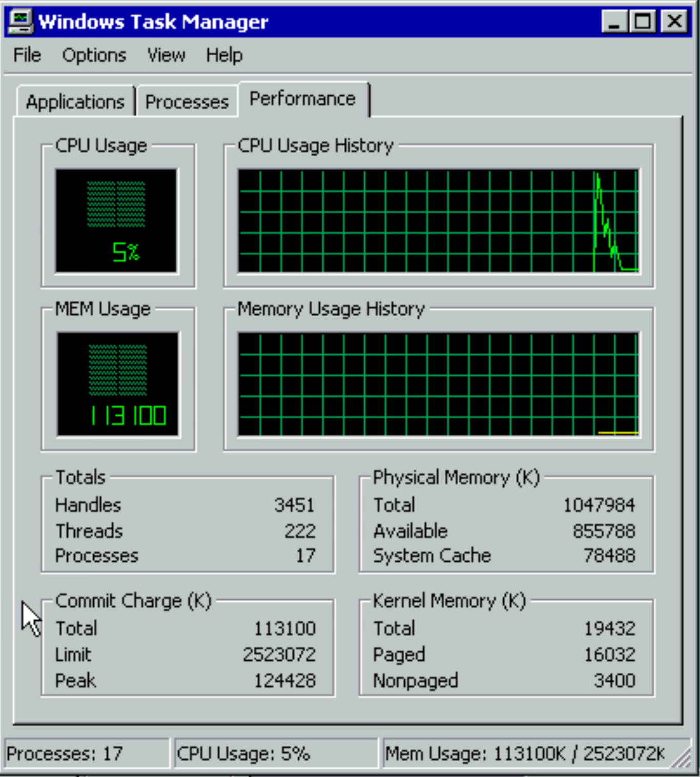700x777 pixels.
Task: Click the MEM Usage 113100 gauge
Action: pyautogui.click(x=118, y=384)
